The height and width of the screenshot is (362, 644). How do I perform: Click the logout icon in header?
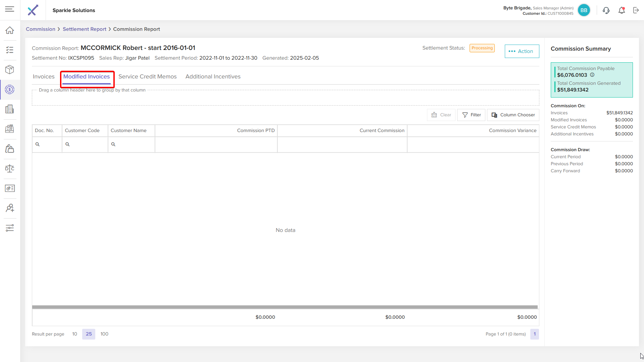[x=636, y=10]
